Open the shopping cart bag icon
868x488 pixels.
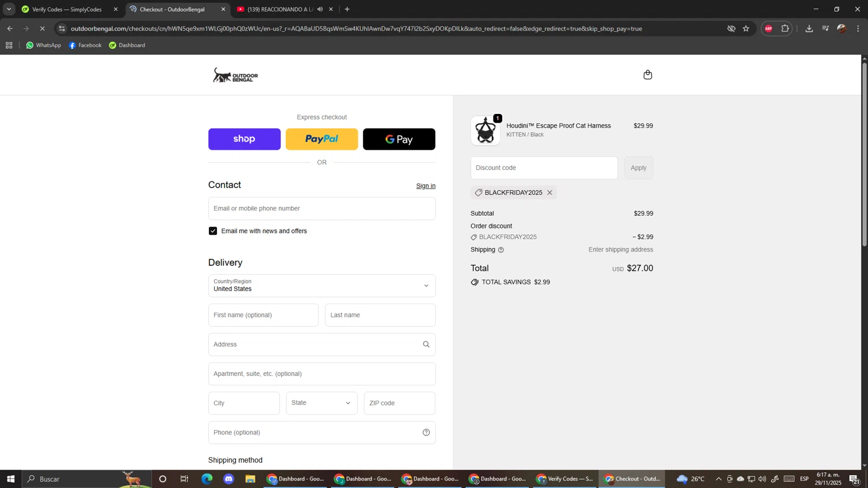pyautogui.click(x=648, y=75)
